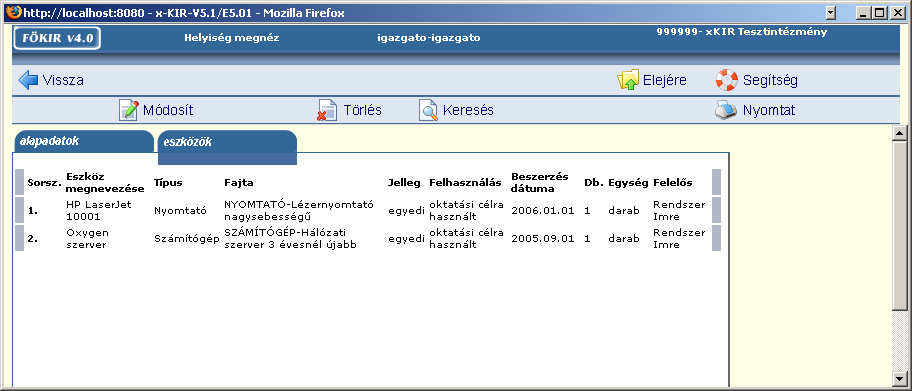Click the blue Vissza back arrow icon
Screen dimensions: 912x391
click(x=28, y=80)
